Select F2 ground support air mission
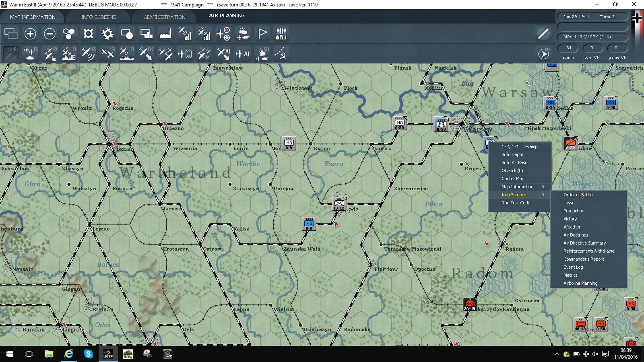The image size is (644, 362). coord(30,53)
